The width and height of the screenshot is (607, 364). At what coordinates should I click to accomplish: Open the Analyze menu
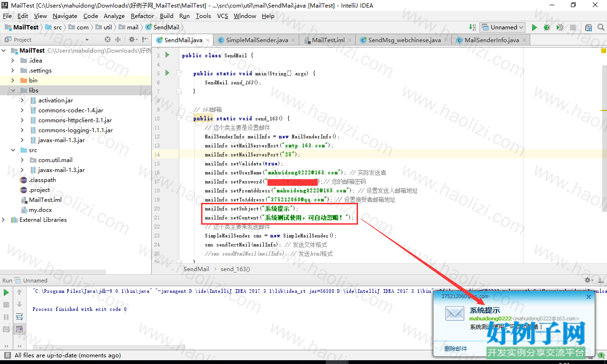click(114, 16)
